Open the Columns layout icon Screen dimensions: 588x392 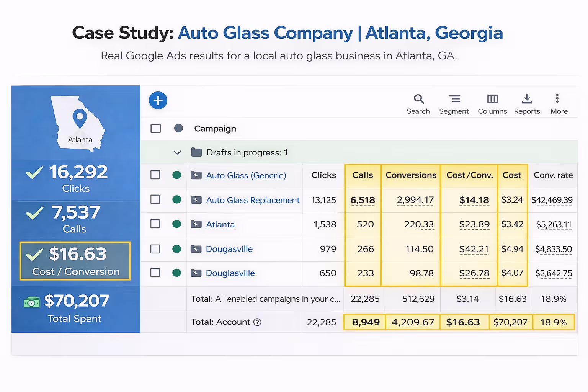click(x=492, y=99)
